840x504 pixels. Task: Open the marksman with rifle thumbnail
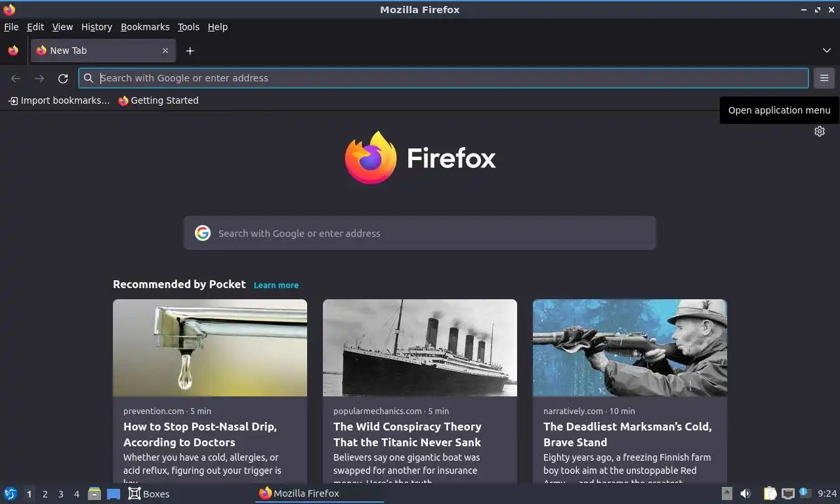(x=630, y=348)
